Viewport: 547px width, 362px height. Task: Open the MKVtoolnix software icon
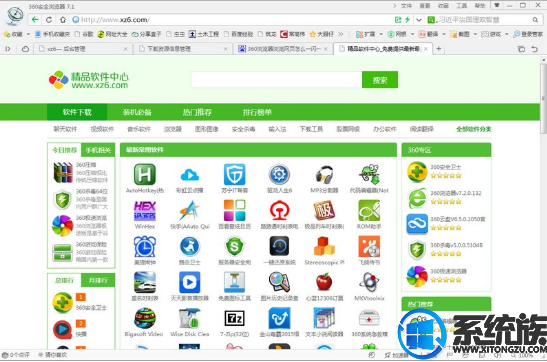(369, 282)
